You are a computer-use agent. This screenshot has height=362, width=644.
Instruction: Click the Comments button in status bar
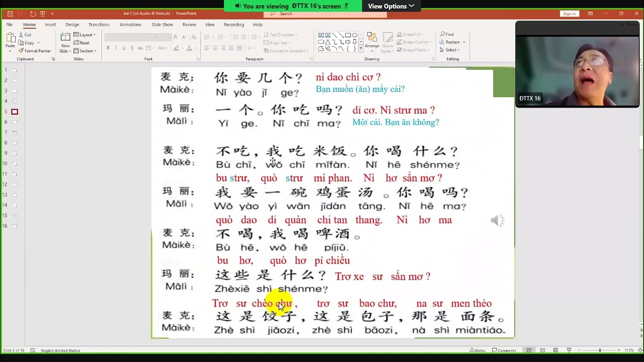504,350
